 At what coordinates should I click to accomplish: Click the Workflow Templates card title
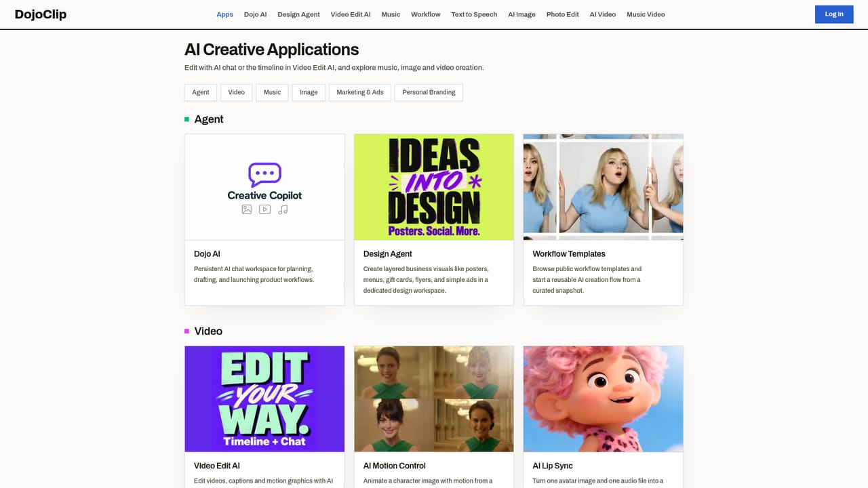tap(569, 253)
